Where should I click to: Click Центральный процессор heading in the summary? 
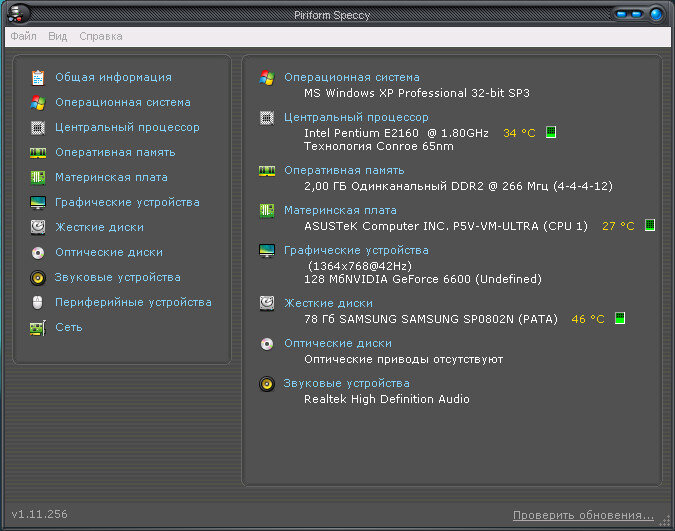coord(356,118)
